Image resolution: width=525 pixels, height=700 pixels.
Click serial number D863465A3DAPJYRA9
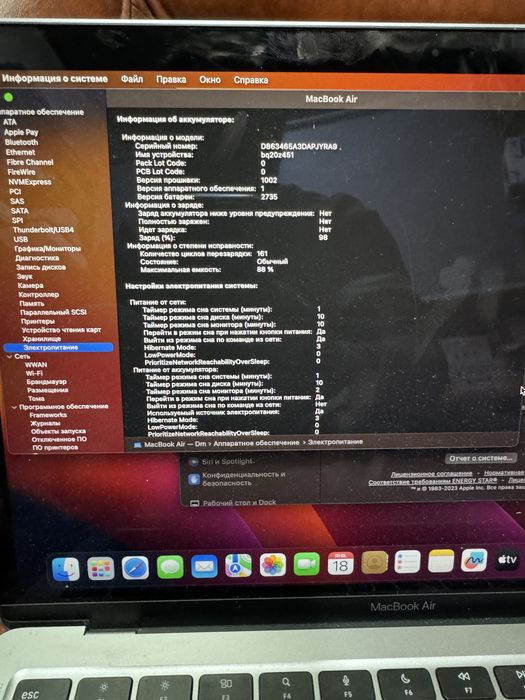pyautogui.click(x=299, y=146)
